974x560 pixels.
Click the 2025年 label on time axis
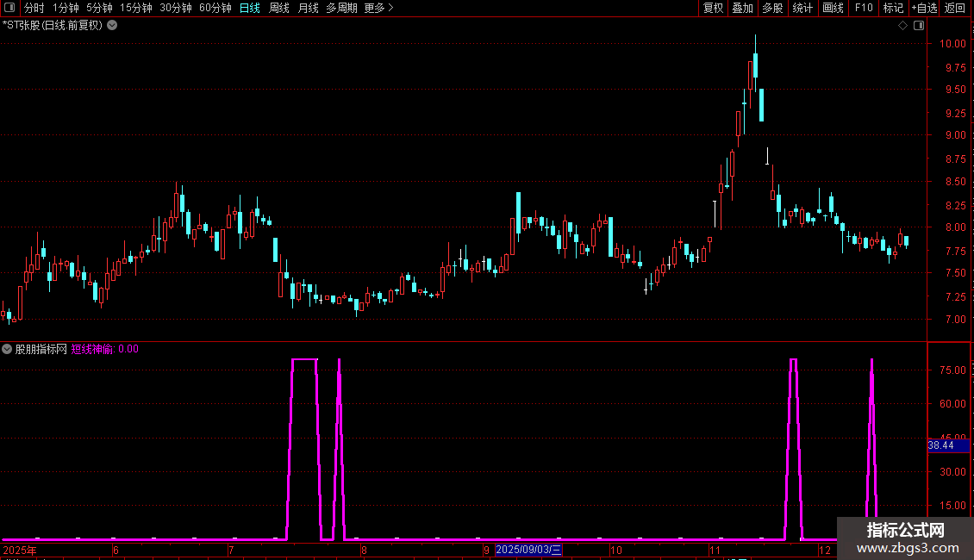pos(19,551)
